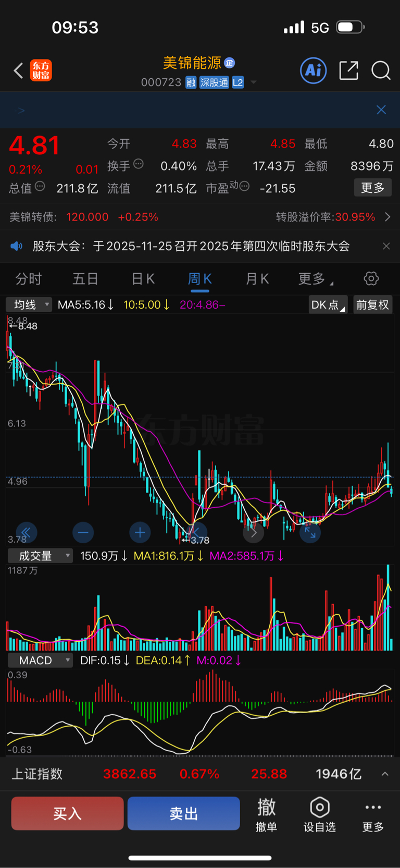Tap the chart rewind double-arrow icon
Image resolution: width=400 pixels, height=868 pixels.
26,532
